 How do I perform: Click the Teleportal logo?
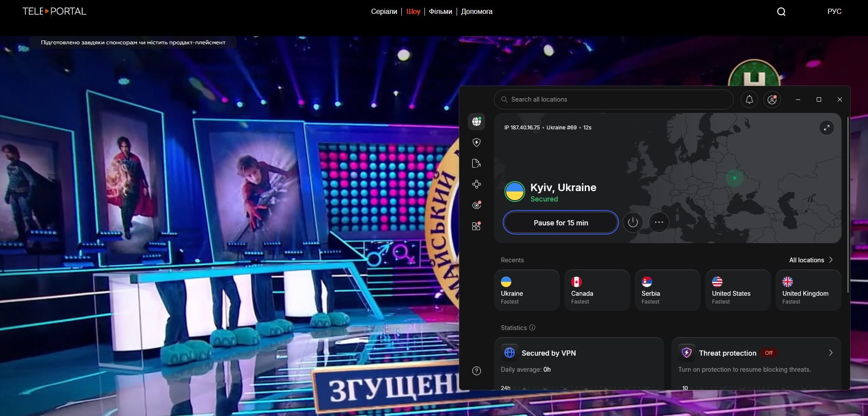pos(54,11)
